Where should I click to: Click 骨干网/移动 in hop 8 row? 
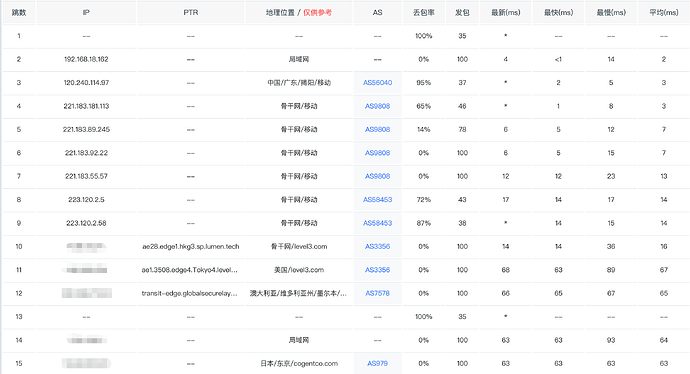pyautogui.click(x=299, y=200)
